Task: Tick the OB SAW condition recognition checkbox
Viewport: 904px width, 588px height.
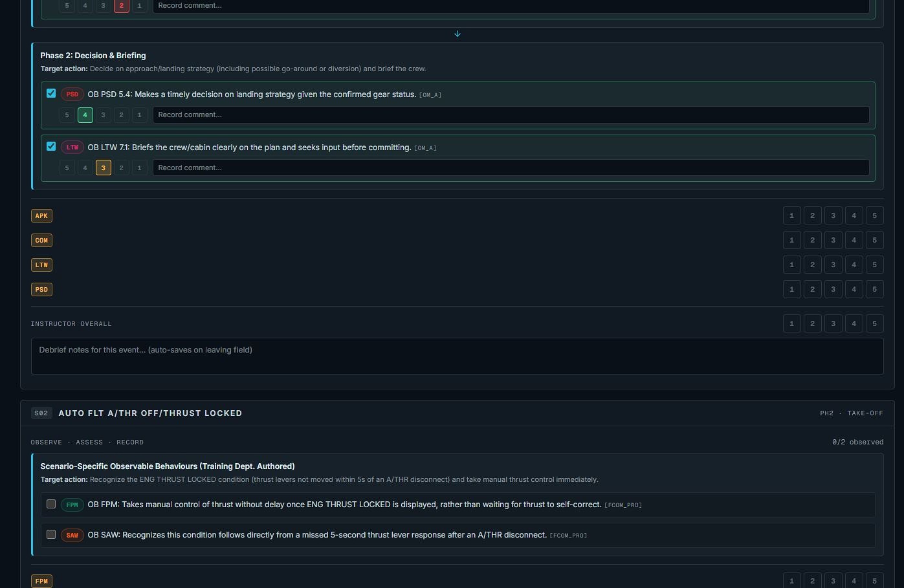Action: pos(51,534)
